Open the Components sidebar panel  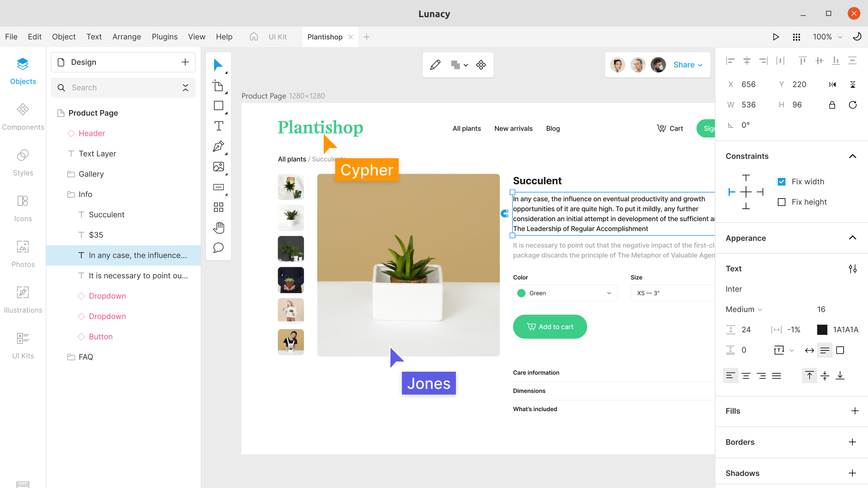tap(23, 117)
